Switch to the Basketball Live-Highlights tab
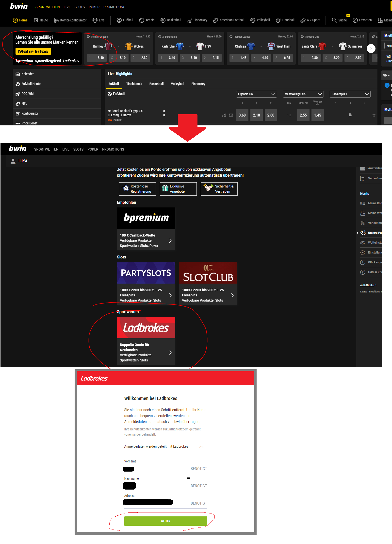The image size is (392, 544). [157, 84]
